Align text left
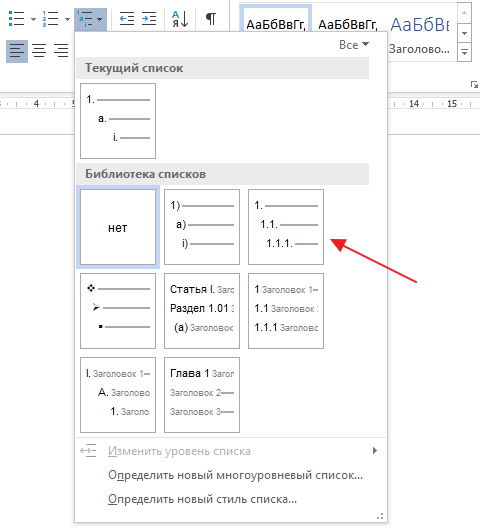480x529 pixels. click(x=17, y=51)
